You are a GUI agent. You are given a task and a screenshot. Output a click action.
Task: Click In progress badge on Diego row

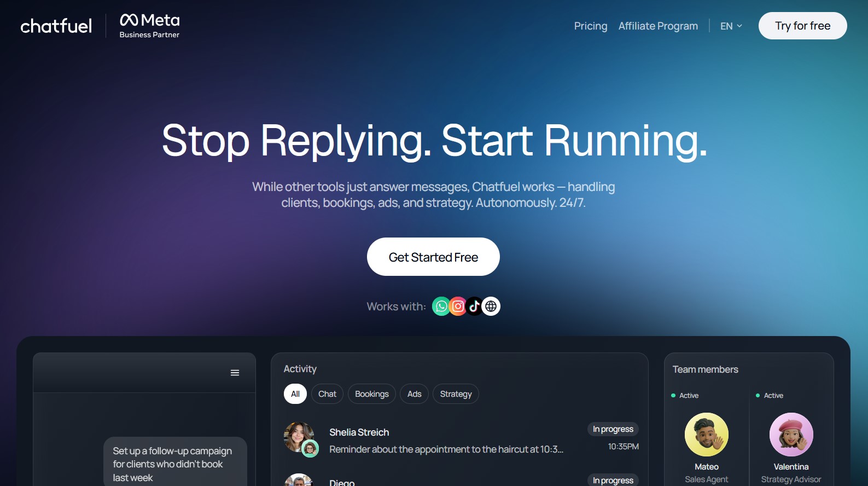coord(613,480)
